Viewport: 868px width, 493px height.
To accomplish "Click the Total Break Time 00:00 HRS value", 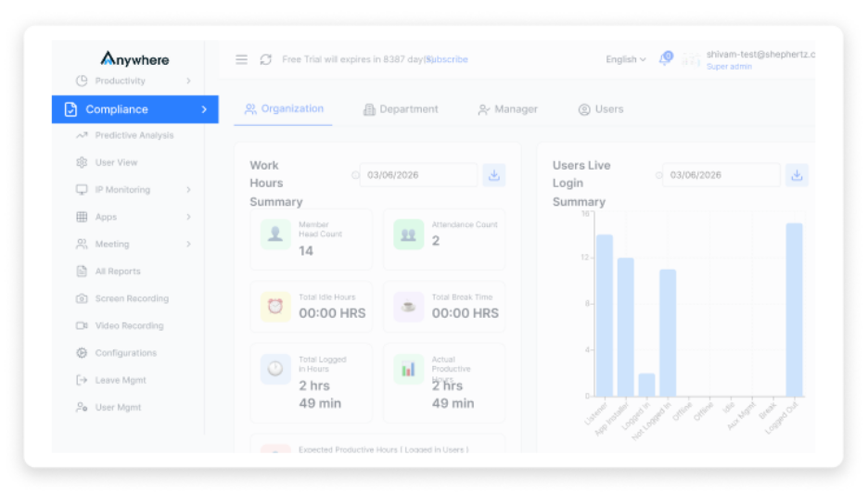I will click(465, 314).
